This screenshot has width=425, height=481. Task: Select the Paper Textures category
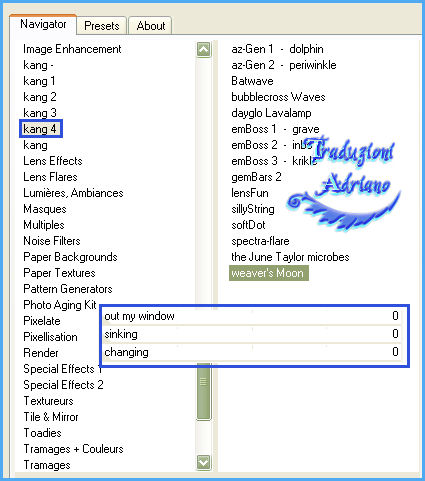[x=59, y=273]
